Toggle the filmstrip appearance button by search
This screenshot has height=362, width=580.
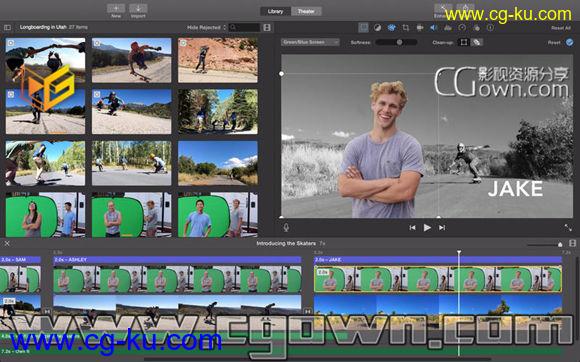[x=267, y=27]
